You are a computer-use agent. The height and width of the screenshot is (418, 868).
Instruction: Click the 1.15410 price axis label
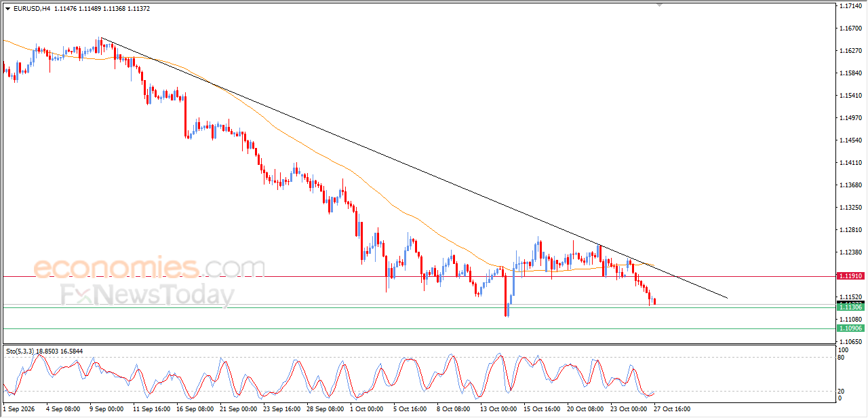pos(850,96)
